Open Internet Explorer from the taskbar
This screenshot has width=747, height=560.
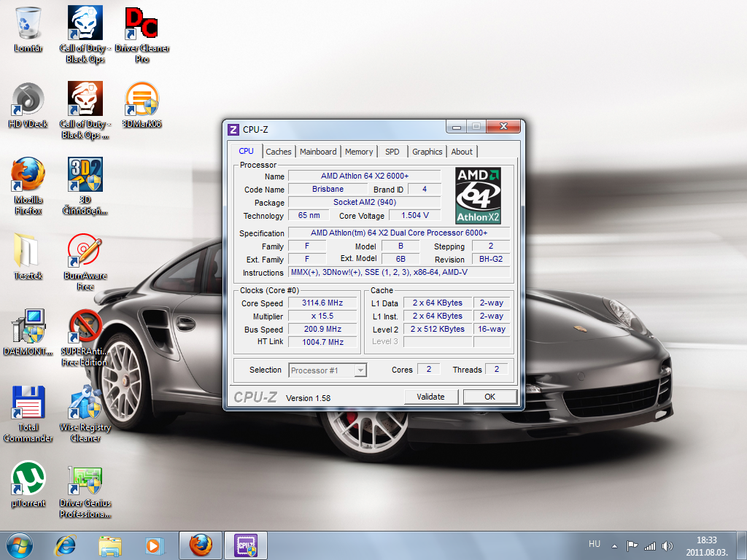point(66,545)
